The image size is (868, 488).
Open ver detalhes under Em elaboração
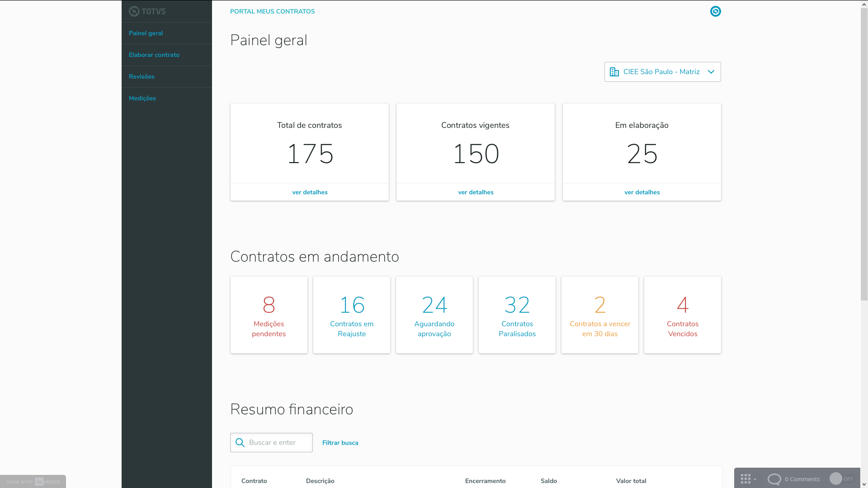click(642, 192)
